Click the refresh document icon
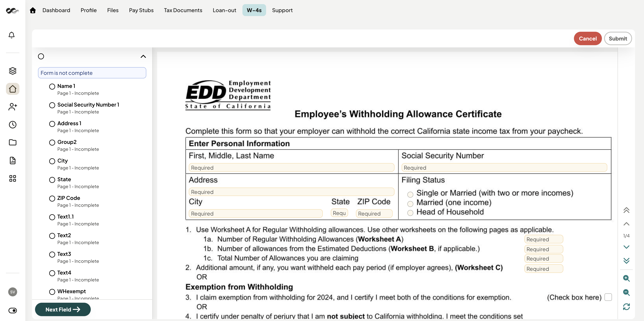This screenshot has width=644, height=321. tap(626, 307)
